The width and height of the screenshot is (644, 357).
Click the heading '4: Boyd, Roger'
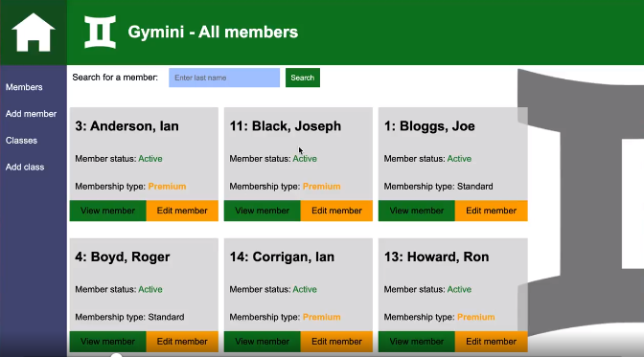click(123, 257)
